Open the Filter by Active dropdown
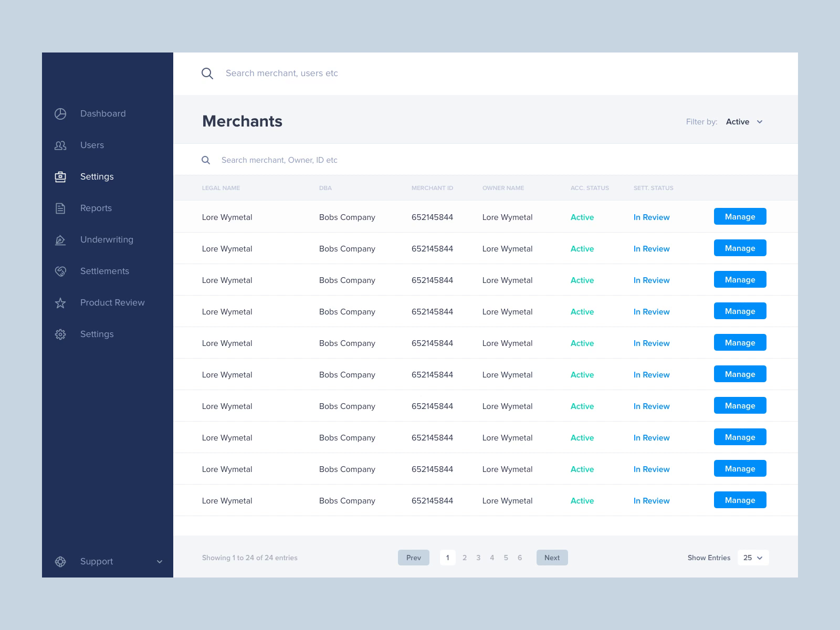The image size is (840, 630). pos(743,121)
